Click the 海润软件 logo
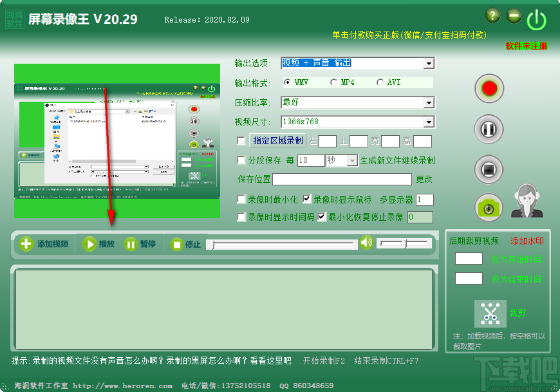This screenshot has width=560, height=392. pos(15,19)
